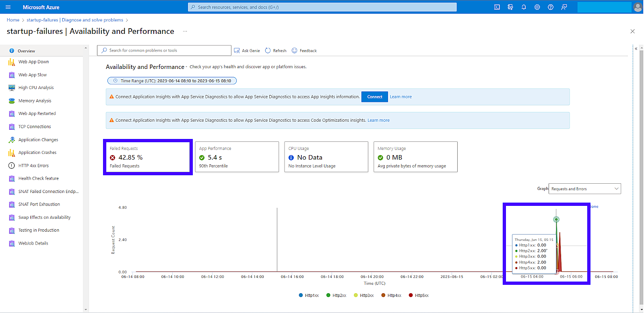Open the Time Range selector pill

(172, 81)
